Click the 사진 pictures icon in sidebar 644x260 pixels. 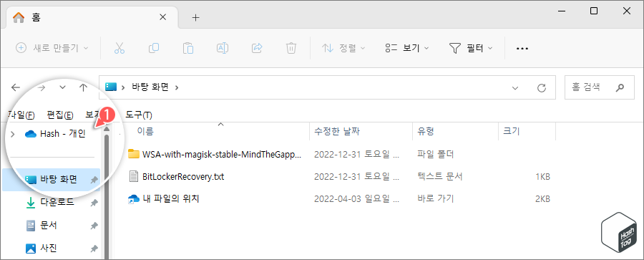(31, 248)
